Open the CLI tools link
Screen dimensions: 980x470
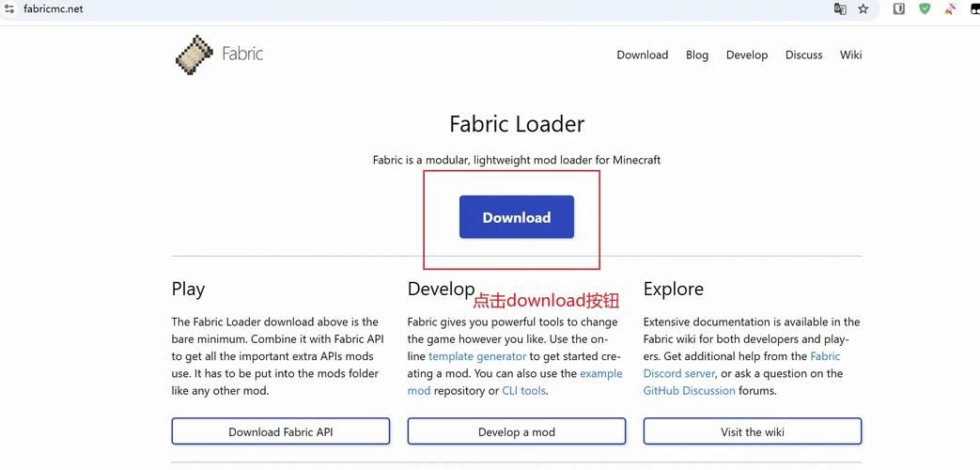coord(523,391)
